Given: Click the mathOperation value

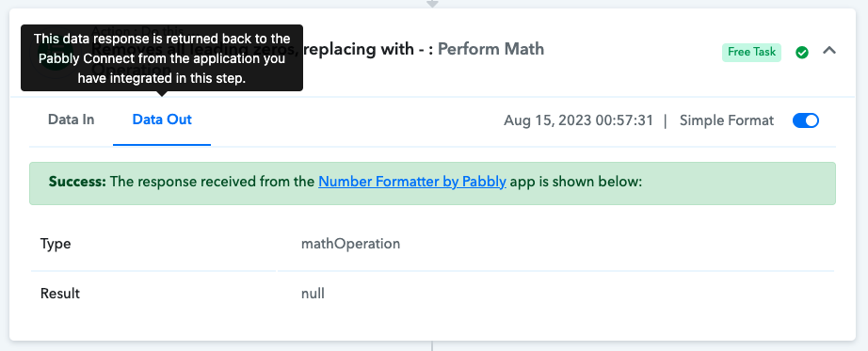Looking at the screenshot, I should coord(350,244).
